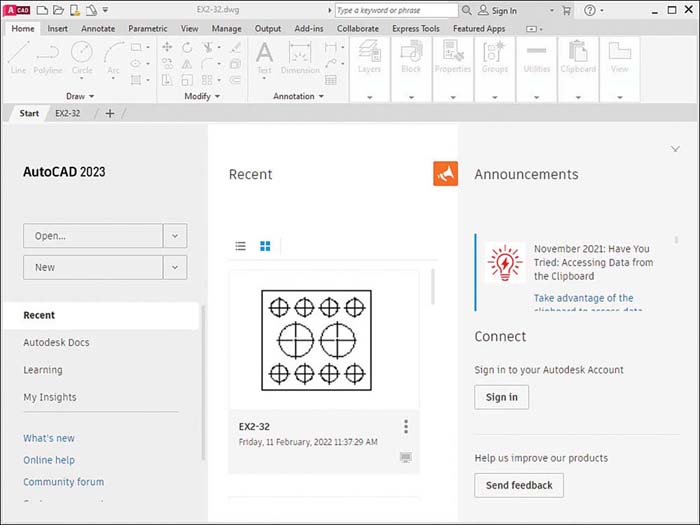Select the Arc tool
The image size is (700, 525).
tap(113, 58)
